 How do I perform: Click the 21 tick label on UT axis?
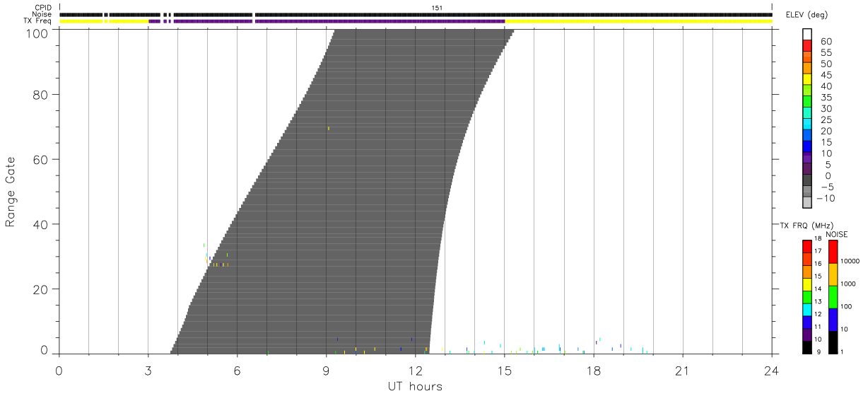point(682,370)
